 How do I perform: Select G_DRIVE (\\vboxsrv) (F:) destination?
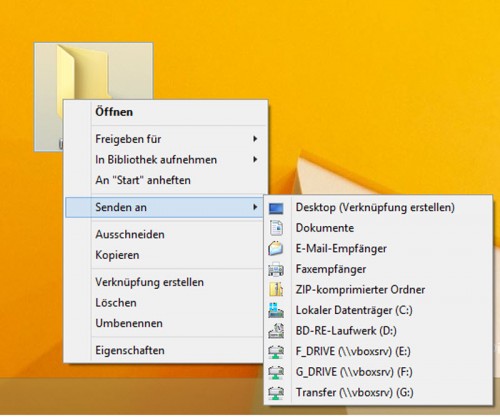click(x=354, y=372)
